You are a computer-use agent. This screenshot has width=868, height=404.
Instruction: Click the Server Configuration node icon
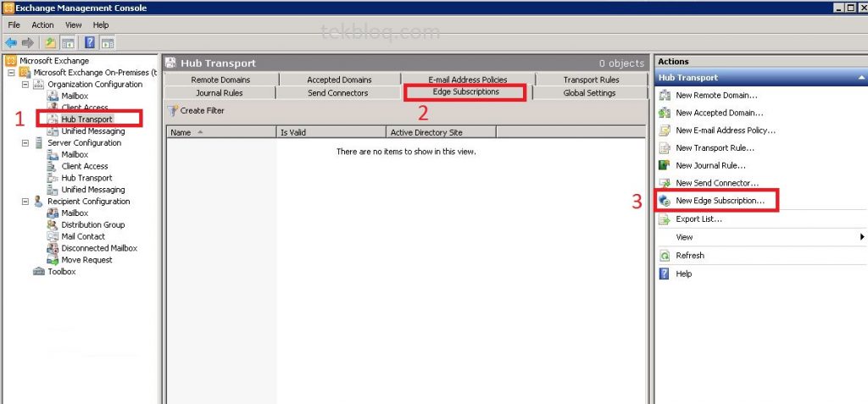(x=39, y=143)
